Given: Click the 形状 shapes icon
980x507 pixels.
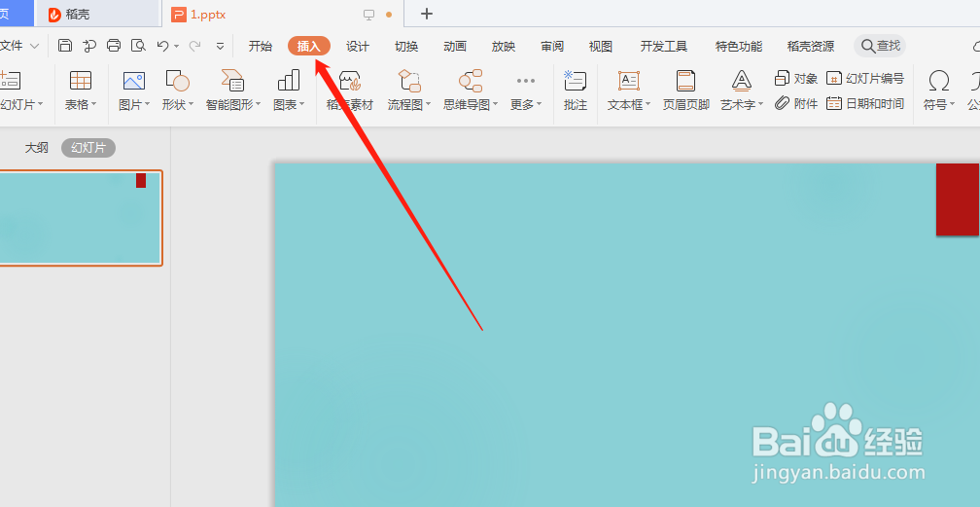Looking at the screenshot, I should 178,81.
